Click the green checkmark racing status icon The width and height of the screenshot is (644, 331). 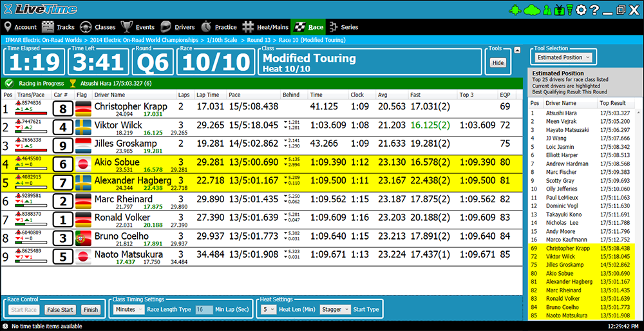(9, 83)
